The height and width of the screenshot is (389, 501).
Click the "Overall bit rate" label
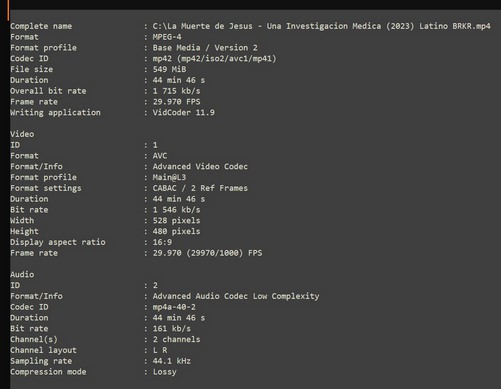(x=48, y=91)
